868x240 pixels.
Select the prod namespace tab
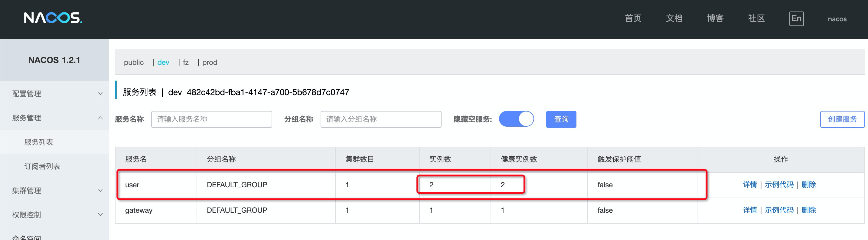pyautogui.click(x=210, y=62)
